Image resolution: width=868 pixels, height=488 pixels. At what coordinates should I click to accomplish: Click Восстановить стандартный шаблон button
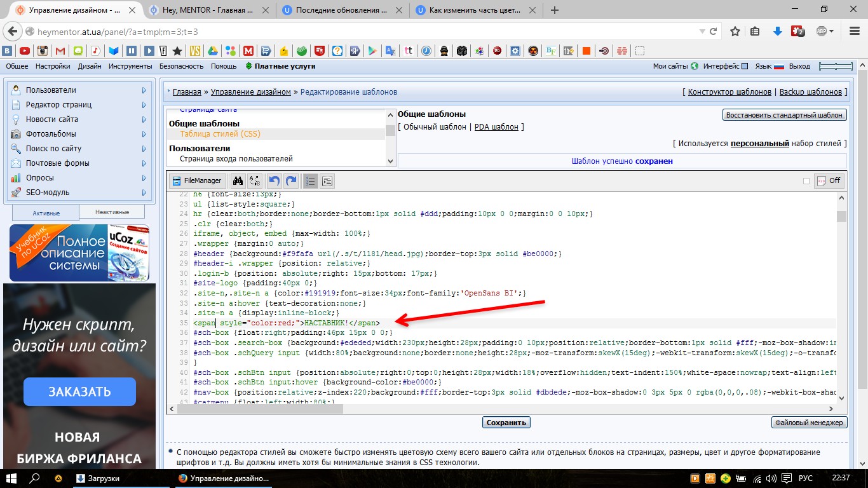[x=784, y=115]
